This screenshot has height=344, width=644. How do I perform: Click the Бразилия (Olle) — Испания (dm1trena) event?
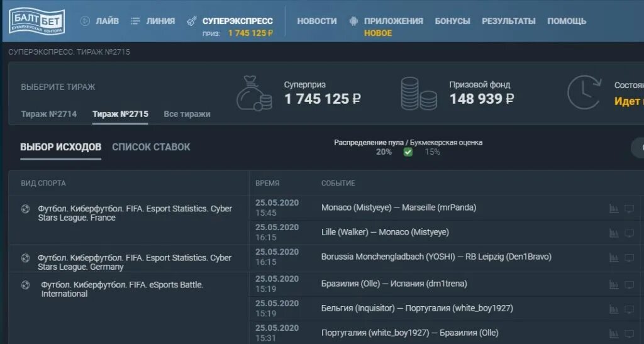tap(394, 284)
